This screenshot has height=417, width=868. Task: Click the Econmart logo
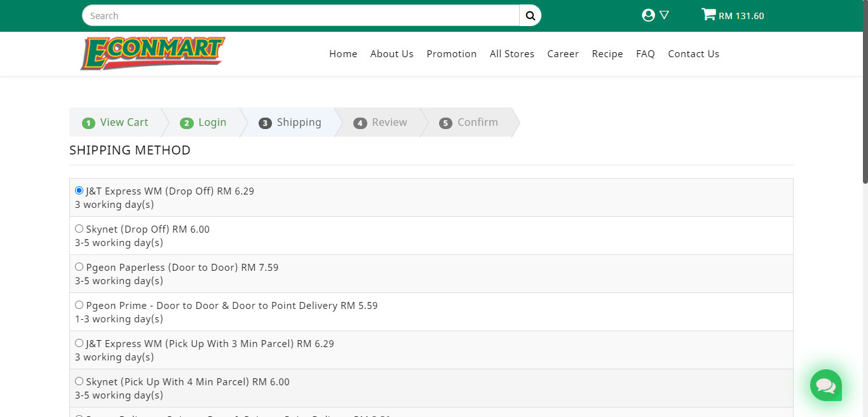tap(153, 53)
